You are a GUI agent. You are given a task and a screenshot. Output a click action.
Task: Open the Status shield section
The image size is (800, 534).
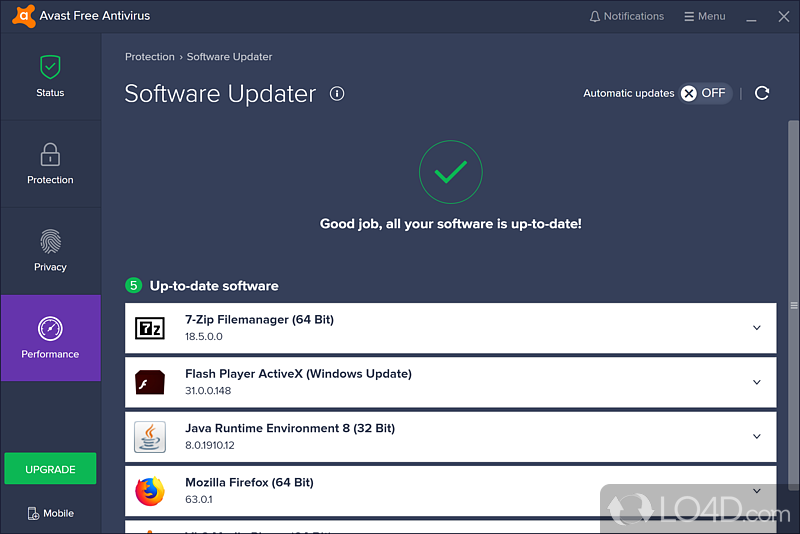click(51, 77)
